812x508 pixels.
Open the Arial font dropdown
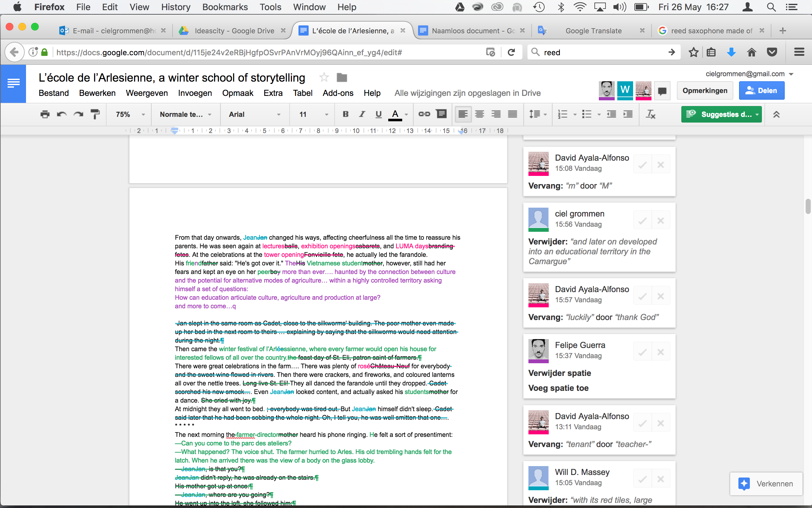254,114
